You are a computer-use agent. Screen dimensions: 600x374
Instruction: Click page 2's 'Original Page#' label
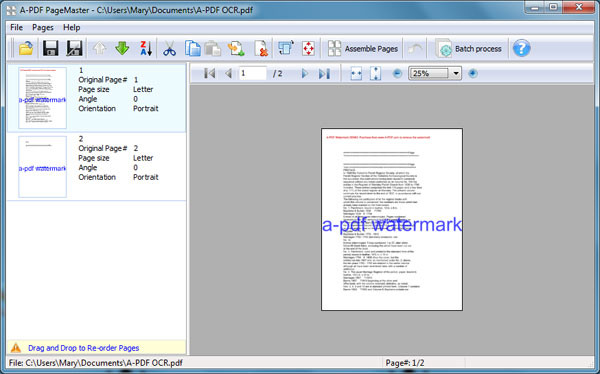click(103, 148)
